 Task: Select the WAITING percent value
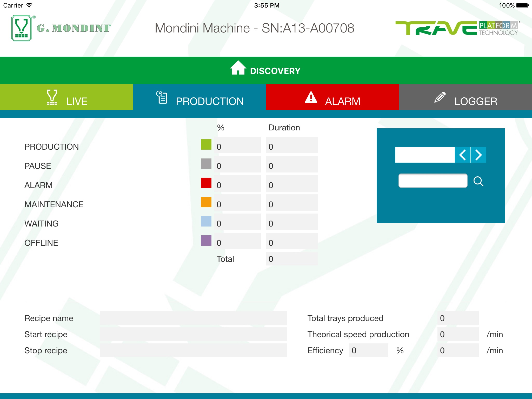pos(237,222)
